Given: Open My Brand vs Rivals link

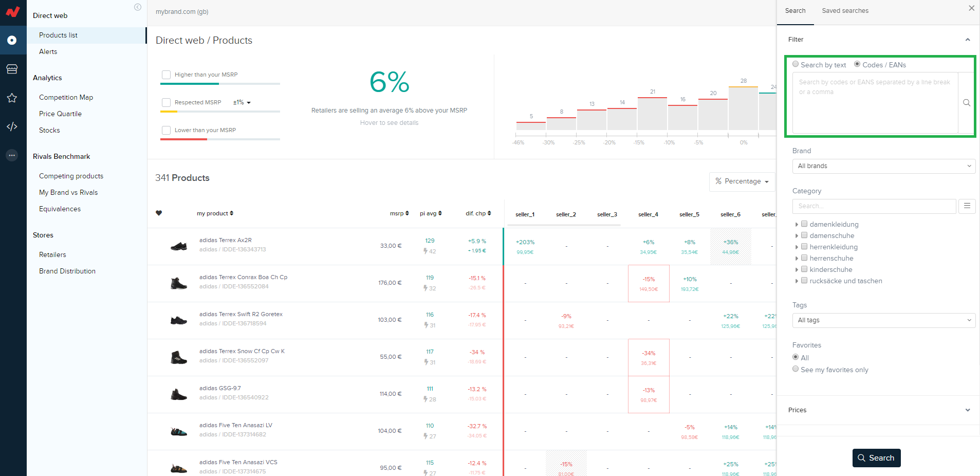Looking at the screenshot, I should tap(68, 192).
